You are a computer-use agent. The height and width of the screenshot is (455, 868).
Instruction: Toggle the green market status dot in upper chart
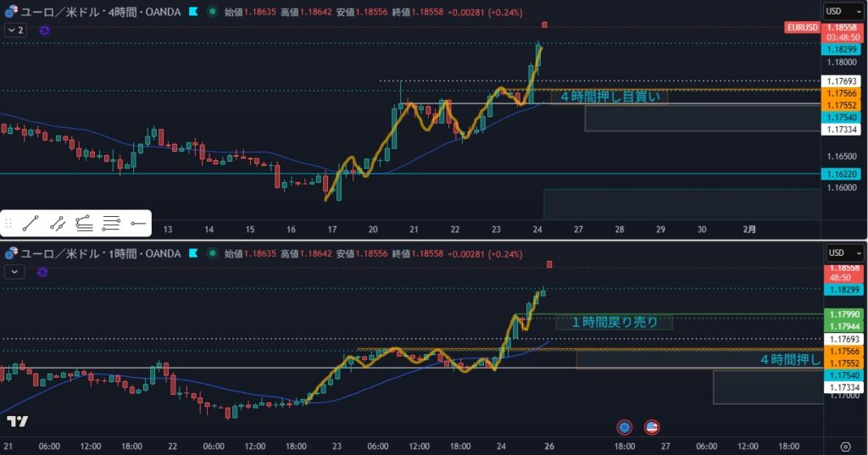tap(211, 13)
